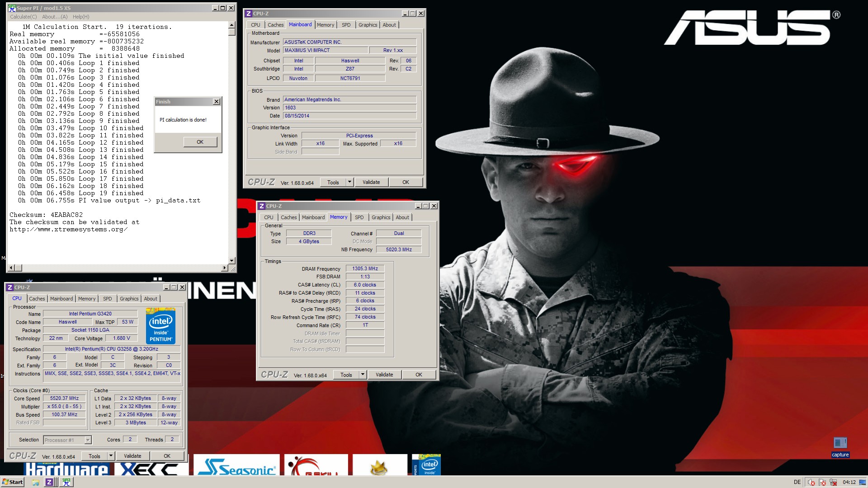
Task: Select the SPD tab in the Memory CPU-Z window
Action: [x=359, y=217]
